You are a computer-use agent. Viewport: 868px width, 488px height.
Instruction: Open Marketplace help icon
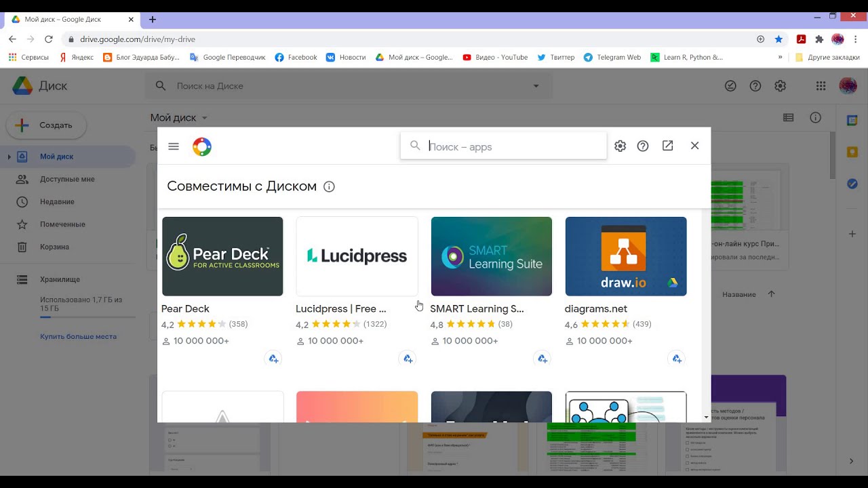(643, 146)
